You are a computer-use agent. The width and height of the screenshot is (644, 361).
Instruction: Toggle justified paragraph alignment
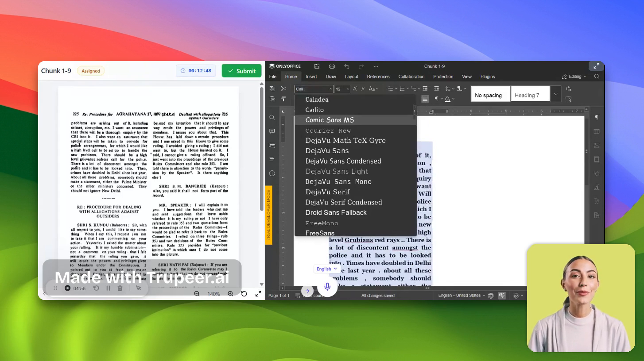coord(425,99)
